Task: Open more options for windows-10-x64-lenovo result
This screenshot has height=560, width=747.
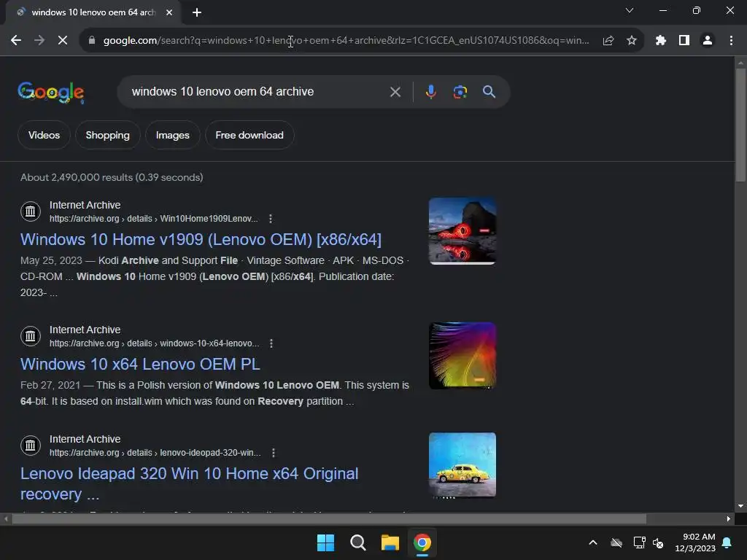Action: pyautogui.click(x=271, y=343)
